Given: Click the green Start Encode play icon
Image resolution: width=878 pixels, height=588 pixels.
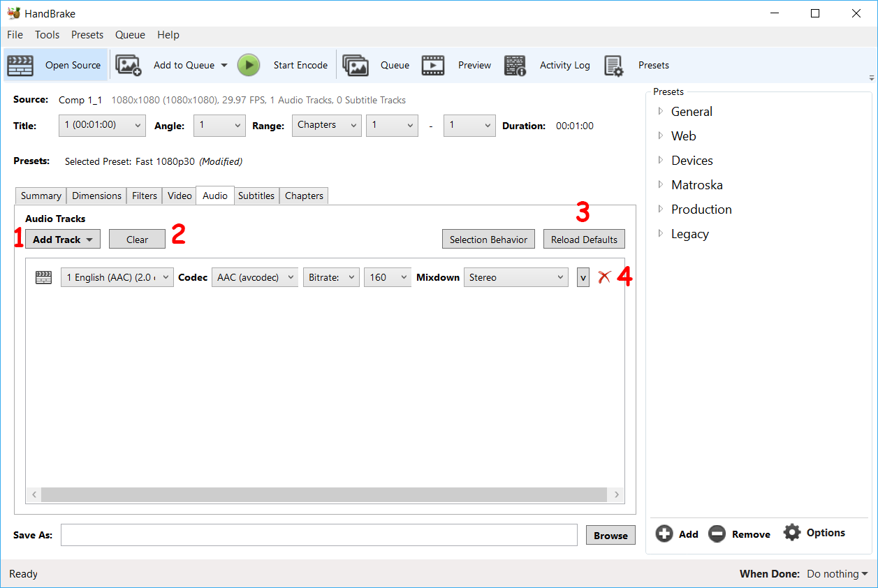Looking at the screenshot, I should (x=249, y=65).
